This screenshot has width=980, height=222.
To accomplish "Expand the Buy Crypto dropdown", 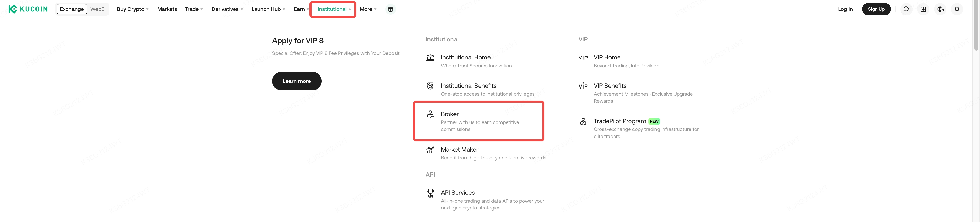I will point(132,9).
